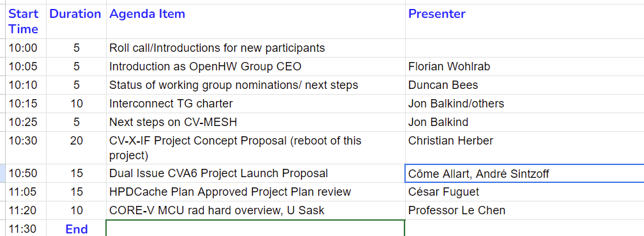Select the cell showing time 10:00
644x236 pixels.
pos(26,48)
